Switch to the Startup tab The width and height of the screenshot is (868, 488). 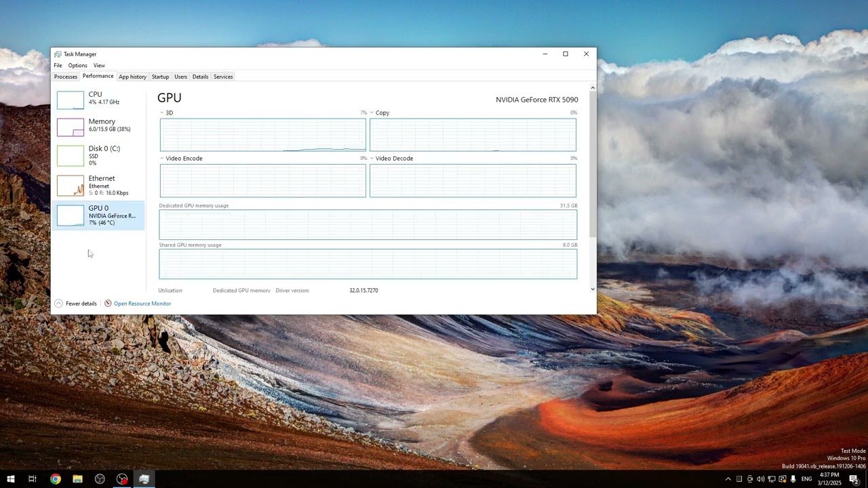pos(160,77)
